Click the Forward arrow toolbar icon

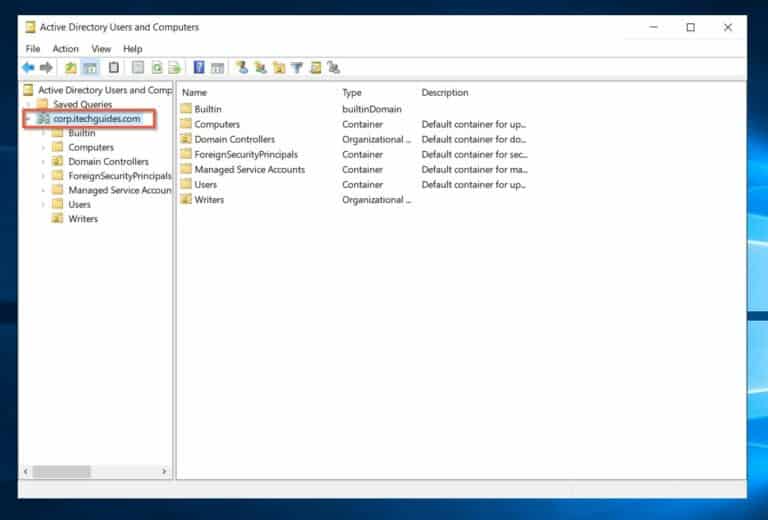46,68
